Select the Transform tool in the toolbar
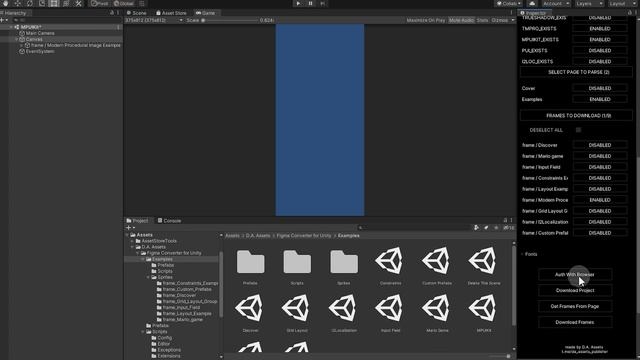The width and height of the screenshot is (640, 360). 66,3
